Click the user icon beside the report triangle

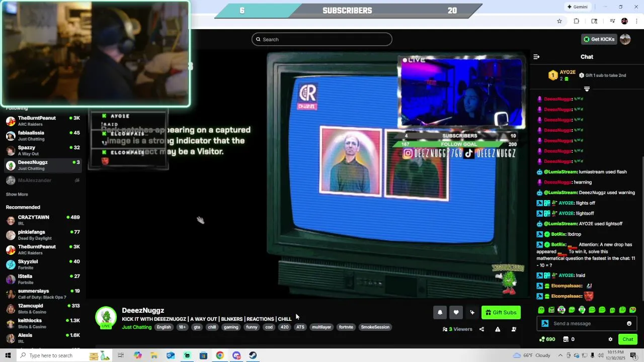[514, 329]
